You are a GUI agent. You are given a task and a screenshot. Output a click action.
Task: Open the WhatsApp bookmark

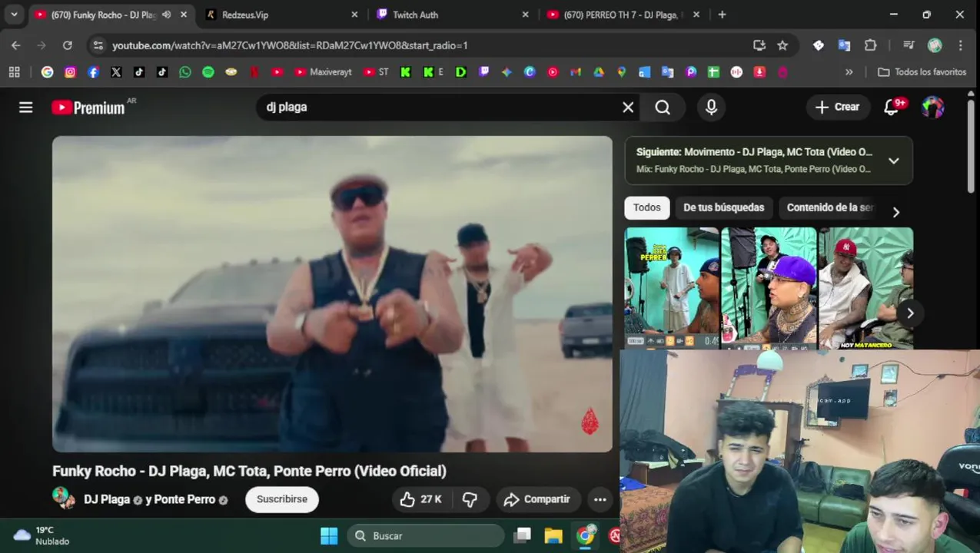185,72
